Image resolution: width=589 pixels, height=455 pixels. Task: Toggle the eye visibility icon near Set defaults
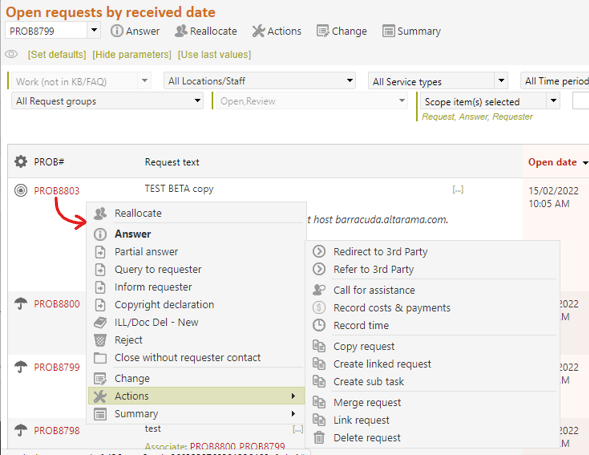click(x=12, y=54)
